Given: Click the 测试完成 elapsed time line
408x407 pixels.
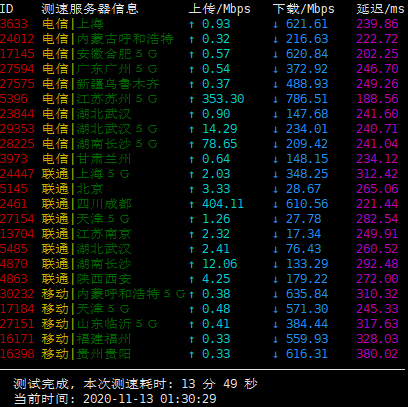Looking at the screenshot, I should (x=135, y=384).
